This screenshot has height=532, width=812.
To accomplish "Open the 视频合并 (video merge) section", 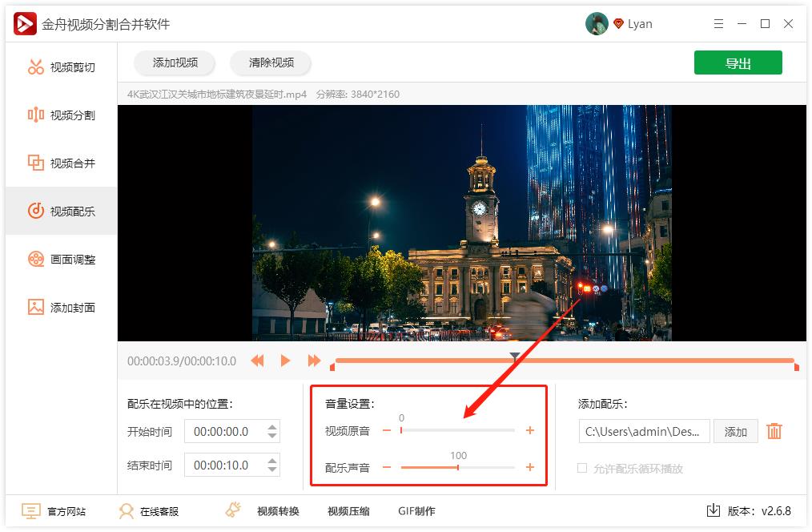I will [x=61, y=163].
